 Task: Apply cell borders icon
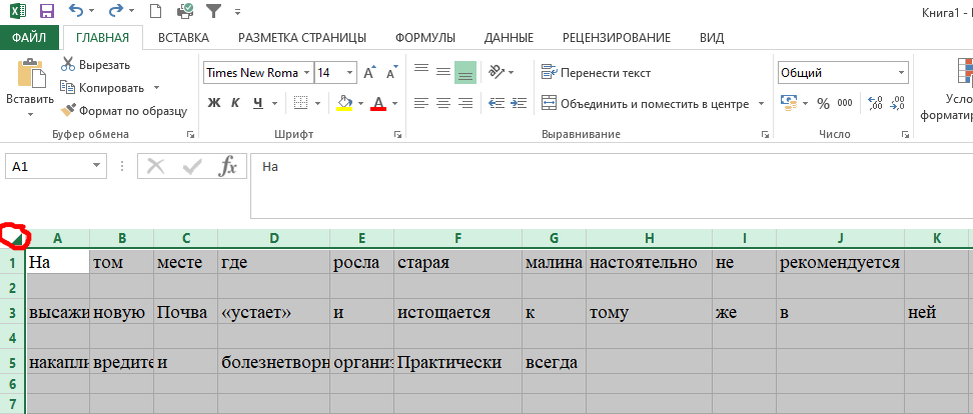pos(301,103)
